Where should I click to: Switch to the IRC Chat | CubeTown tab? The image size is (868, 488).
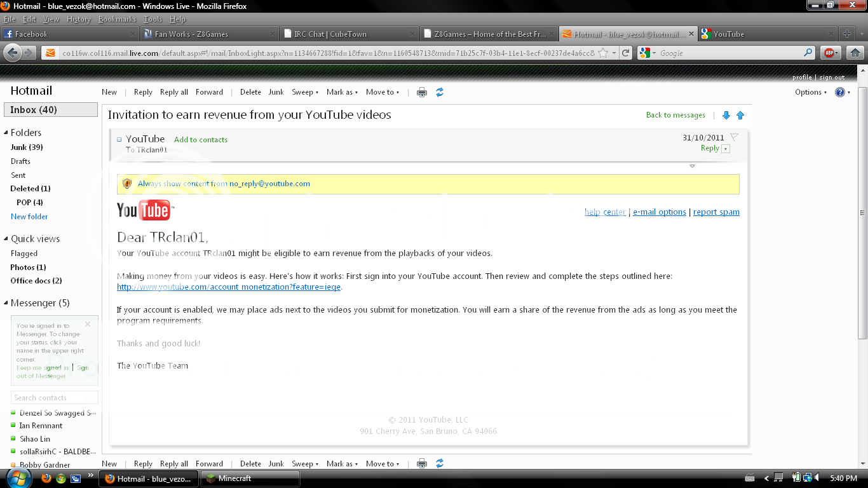348,34
